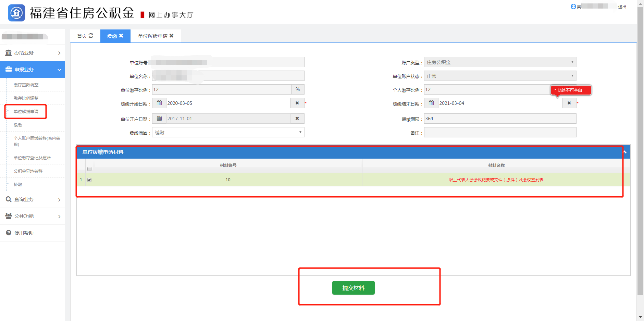Screen dimensions: 644x321
Task: Open 缴存基数调整 from sidebar
Action: [26, 85]
